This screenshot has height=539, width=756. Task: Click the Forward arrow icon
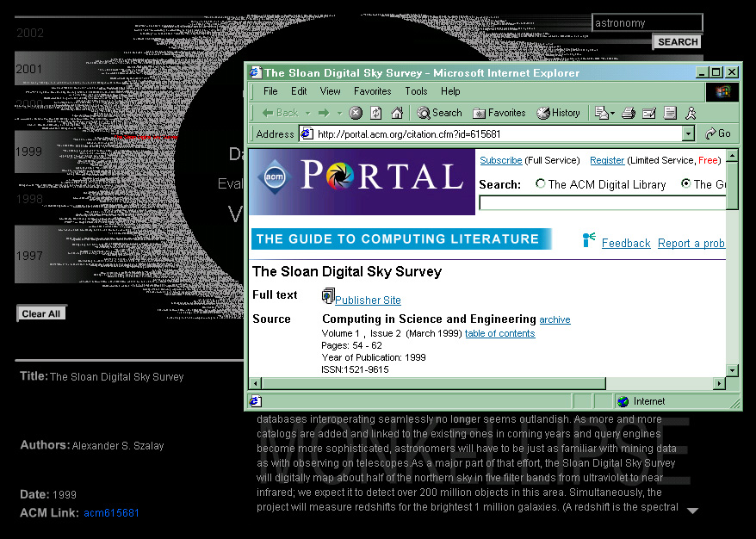click(324, 113)
